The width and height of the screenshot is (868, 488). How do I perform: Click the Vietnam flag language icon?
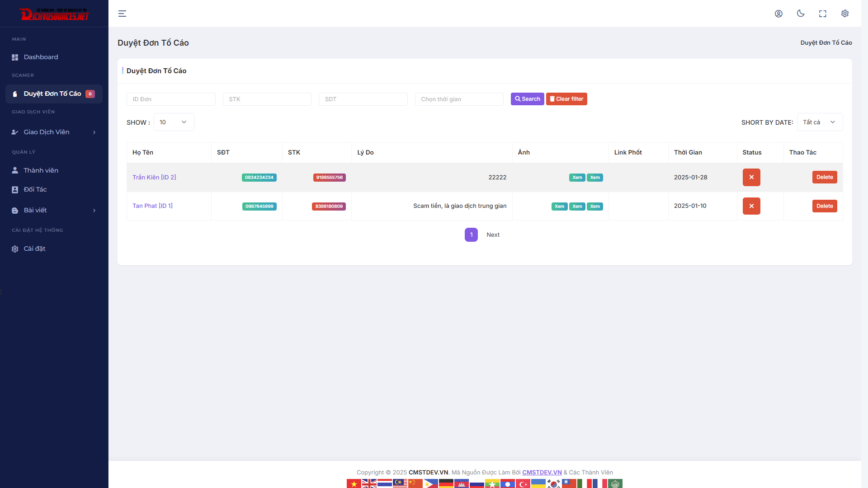point(354,483)
